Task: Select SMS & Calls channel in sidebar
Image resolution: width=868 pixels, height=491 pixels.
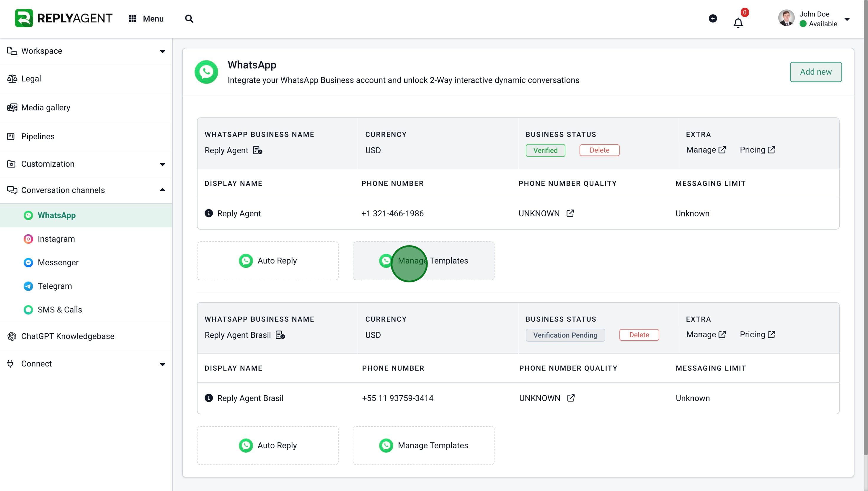Action: point(86,310)
